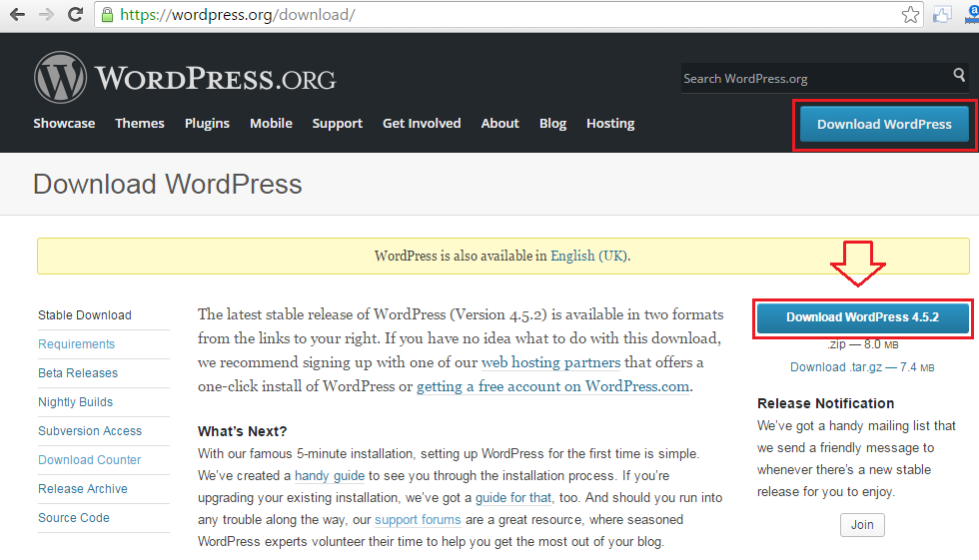Click the browser forward arrow
Screen dimensions: 979x560
click(46, 14)
